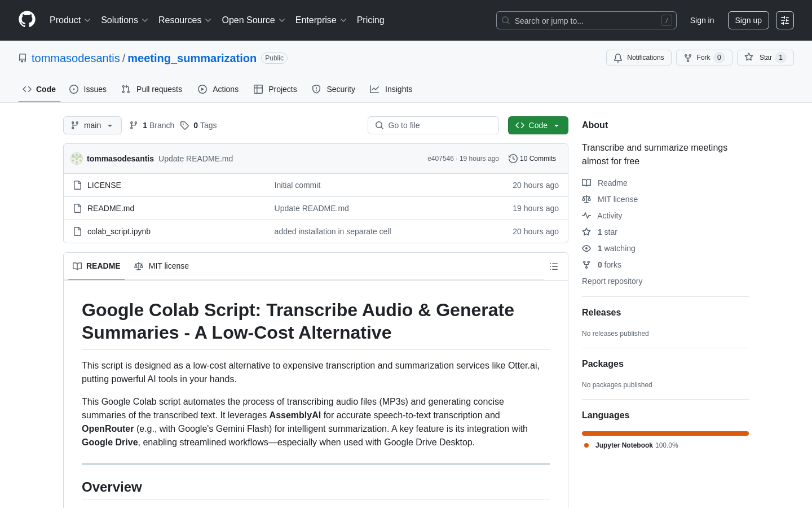The height and width of the screenshot is (508, 812).
Task: Open the README outline list icon
Action: [554, 266]
